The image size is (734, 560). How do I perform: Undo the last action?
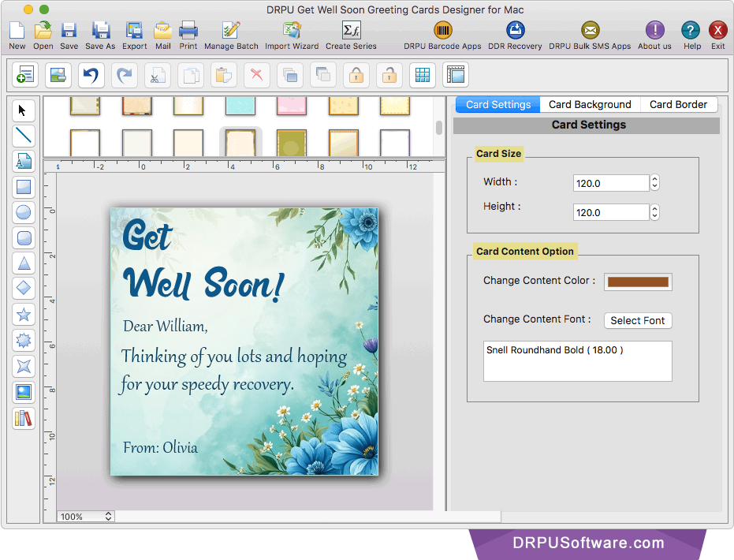coord(90,75)
